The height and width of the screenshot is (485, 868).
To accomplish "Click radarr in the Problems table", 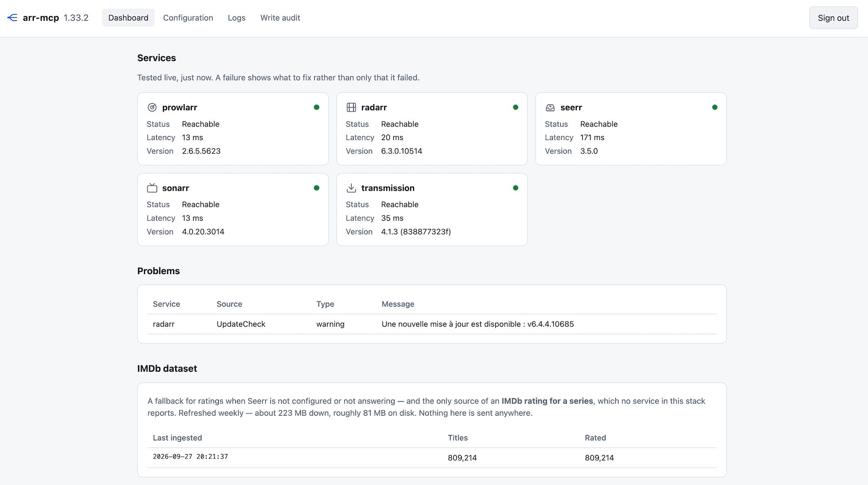I will 164,324.
